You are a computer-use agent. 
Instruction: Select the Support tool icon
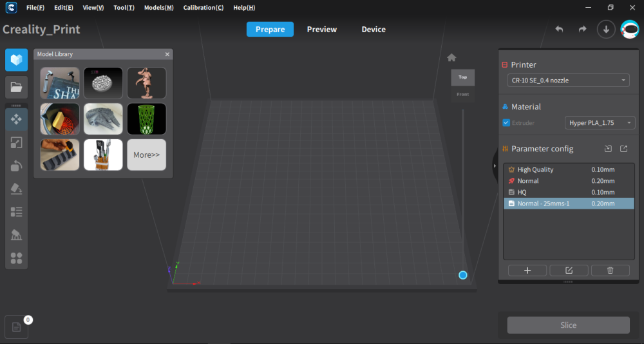coord(17,235)
